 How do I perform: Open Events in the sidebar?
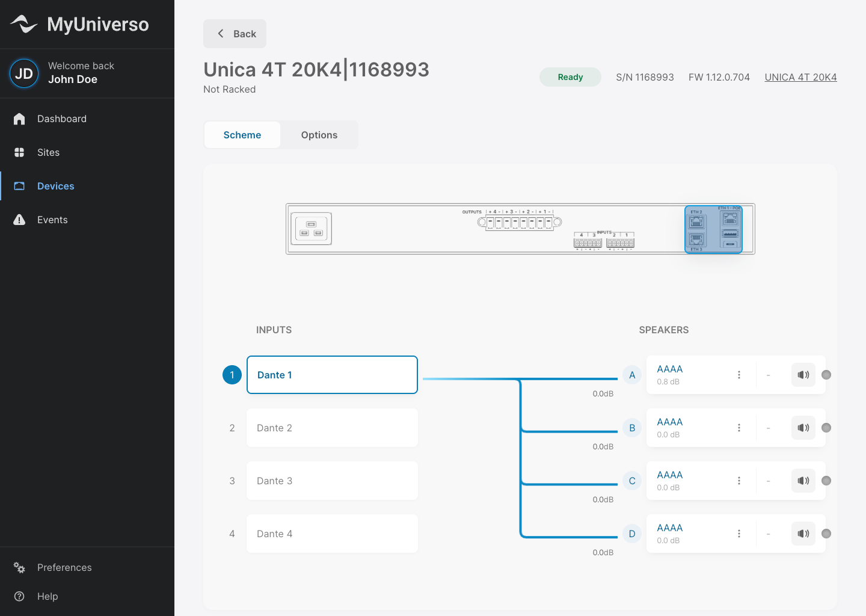(87, 220)
